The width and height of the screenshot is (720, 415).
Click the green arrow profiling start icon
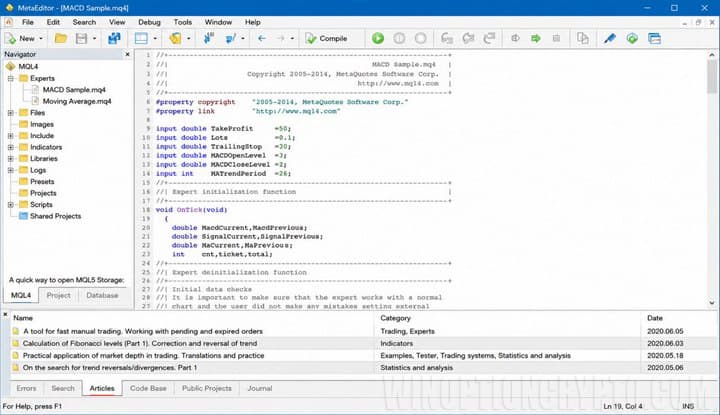[x=535, y=39]
